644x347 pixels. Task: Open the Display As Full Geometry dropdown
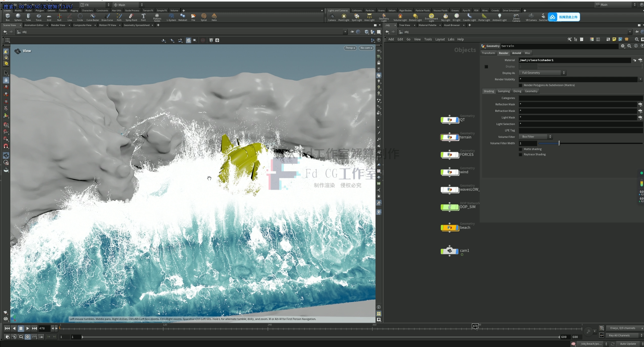pyautogui.click(x=542, y=73)
